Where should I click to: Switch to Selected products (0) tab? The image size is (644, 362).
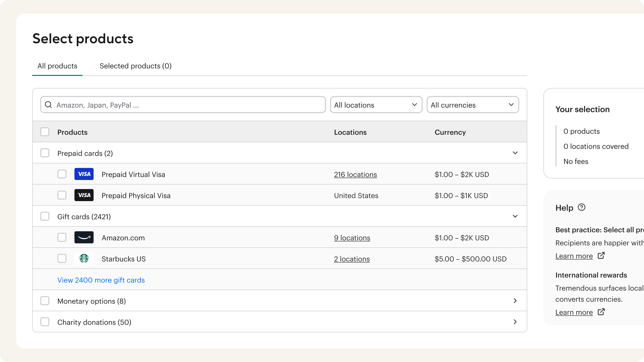(x=135, y=66)
